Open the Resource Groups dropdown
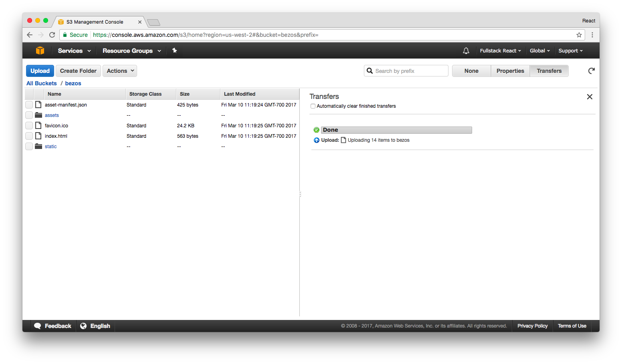 coord(132,51)
